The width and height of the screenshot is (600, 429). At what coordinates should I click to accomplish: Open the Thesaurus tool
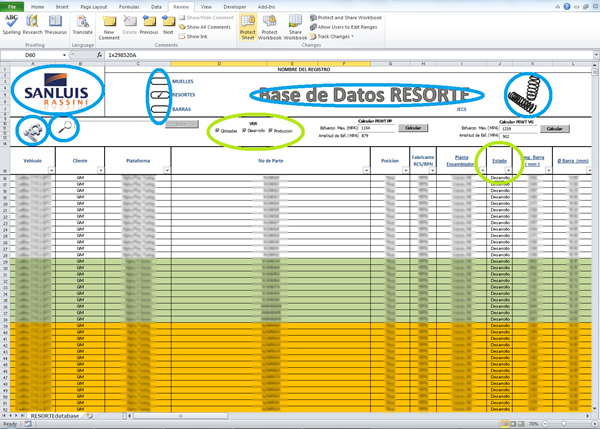(55, 25)
